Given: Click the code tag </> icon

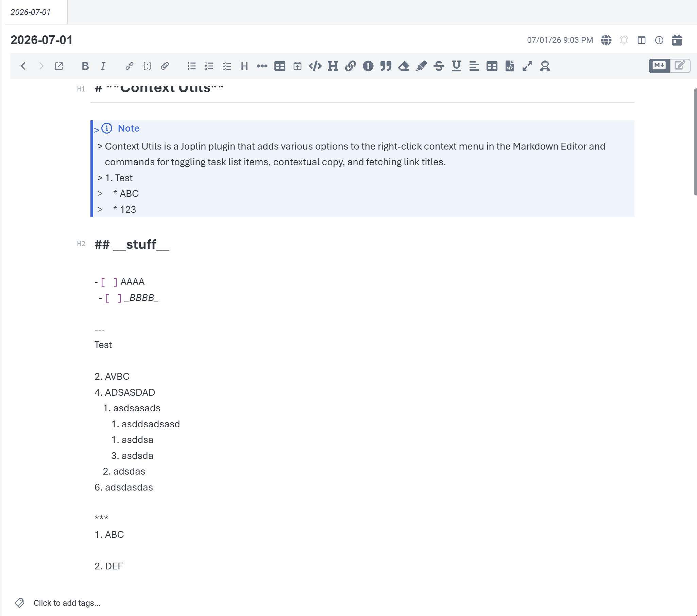Looking at the screenshot, I should click(x=315, y=66).
